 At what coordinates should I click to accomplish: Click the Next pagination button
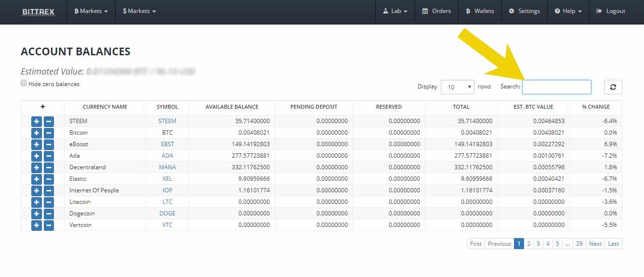tap(595, 244)
